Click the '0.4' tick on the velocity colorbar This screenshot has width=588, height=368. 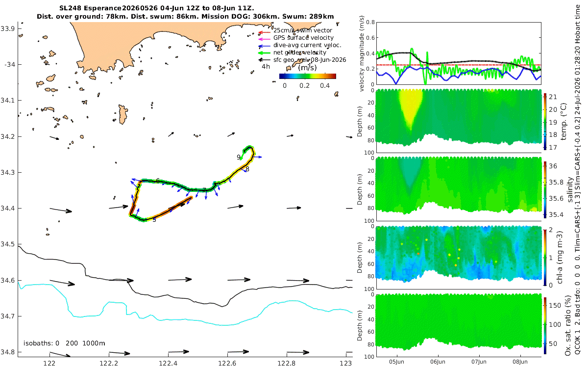(x=325, y=85)
